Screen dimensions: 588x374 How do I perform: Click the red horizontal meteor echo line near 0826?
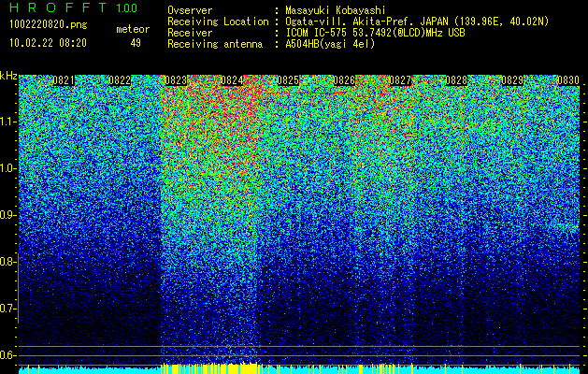tap(317, 93)
